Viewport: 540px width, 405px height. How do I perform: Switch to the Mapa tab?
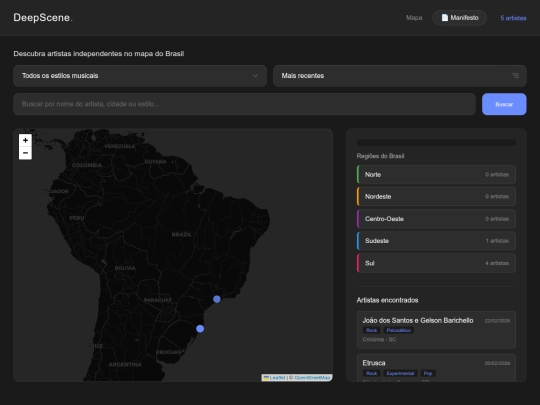414,18
